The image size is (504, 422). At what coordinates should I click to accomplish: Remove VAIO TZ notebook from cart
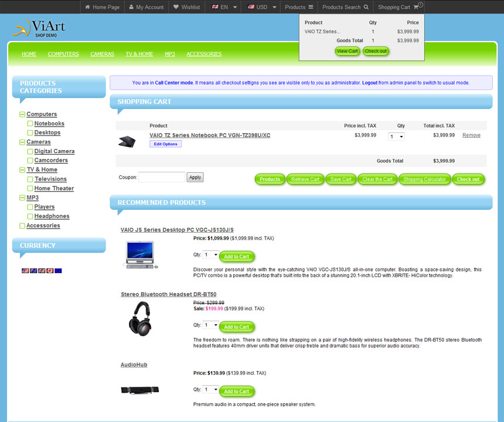pos(471,135)
